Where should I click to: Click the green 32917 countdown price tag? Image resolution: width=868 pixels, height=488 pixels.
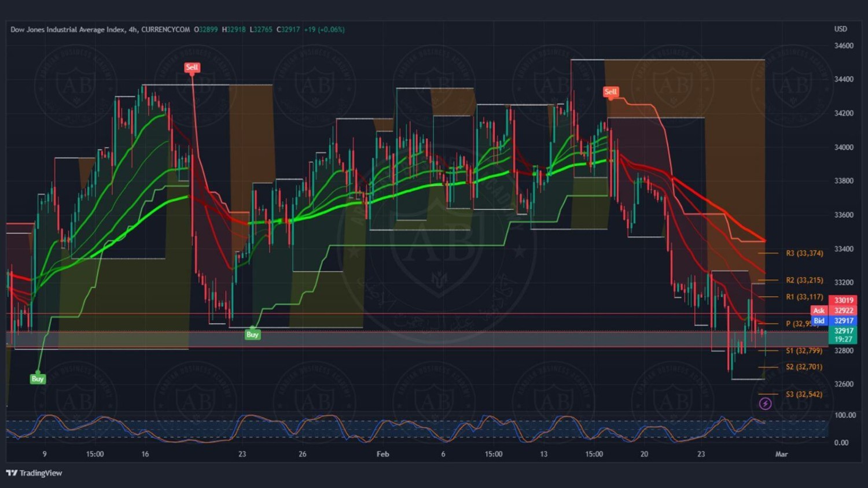point(843,335)
